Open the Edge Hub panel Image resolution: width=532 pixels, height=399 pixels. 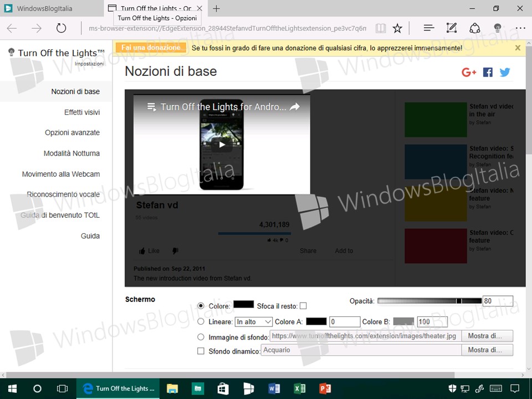click(x=429, y=28)
